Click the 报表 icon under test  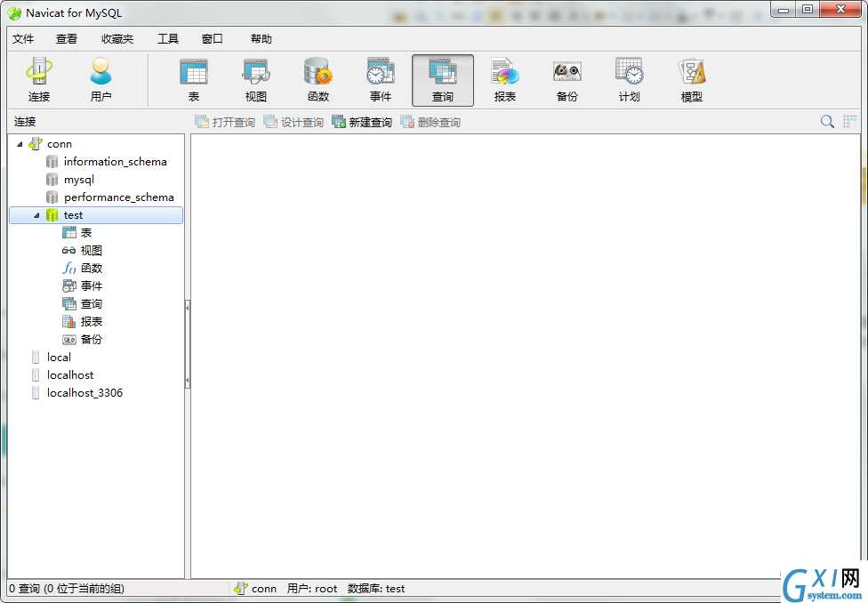click(69, 321)
